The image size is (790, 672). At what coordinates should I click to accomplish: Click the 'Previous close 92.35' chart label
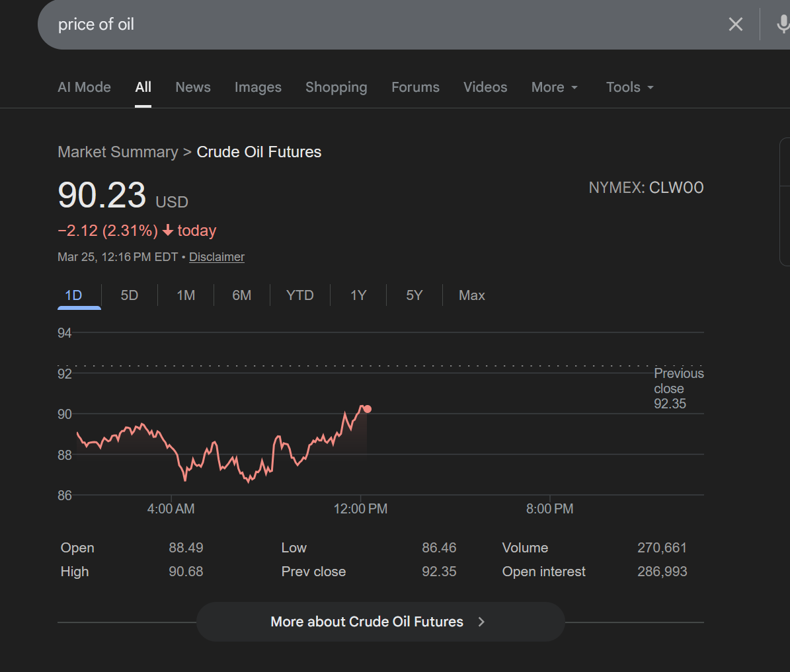point(679,389)
